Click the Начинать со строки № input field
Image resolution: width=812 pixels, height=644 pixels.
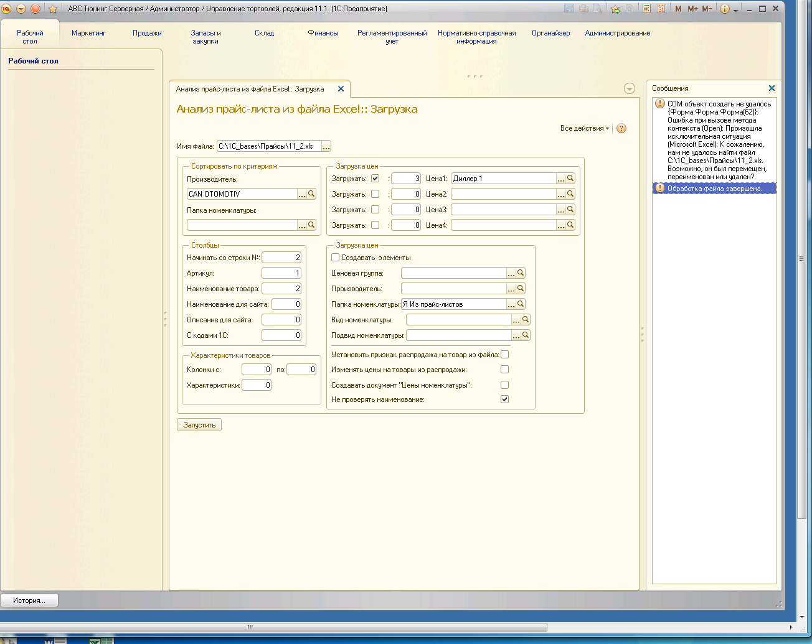pos(281,258)
